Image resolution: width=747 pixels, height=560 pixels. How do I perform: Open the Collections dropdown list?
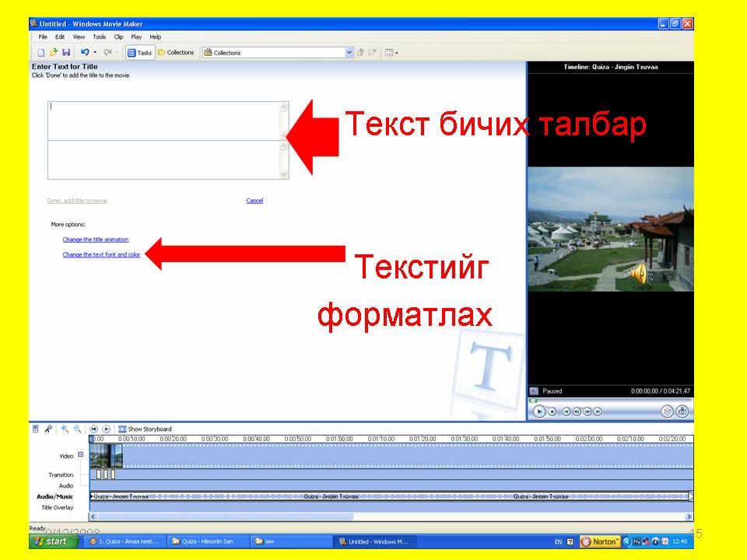pos(349,53)
